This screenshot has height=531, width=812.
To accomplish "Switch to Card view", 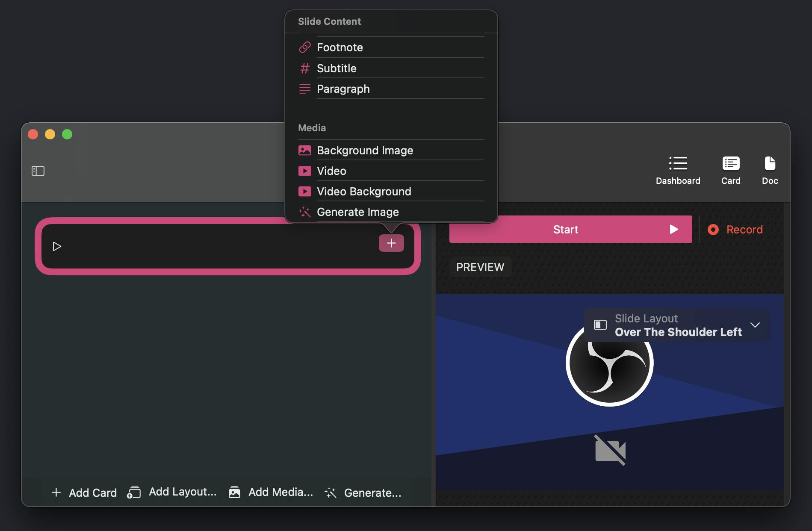I will click(x=731, y=170).
